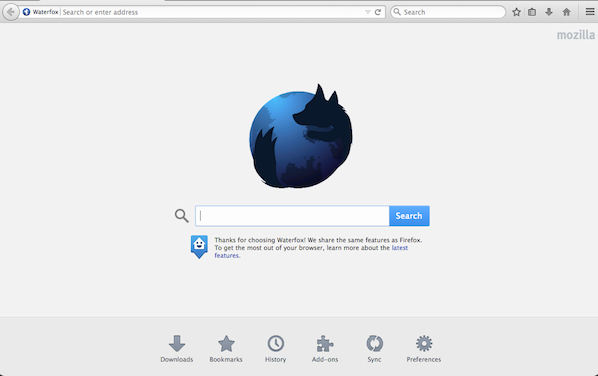Screen dimensions: 598x376
Task: Reload the page with the refresh icon
Action: [x=378, y=12]
